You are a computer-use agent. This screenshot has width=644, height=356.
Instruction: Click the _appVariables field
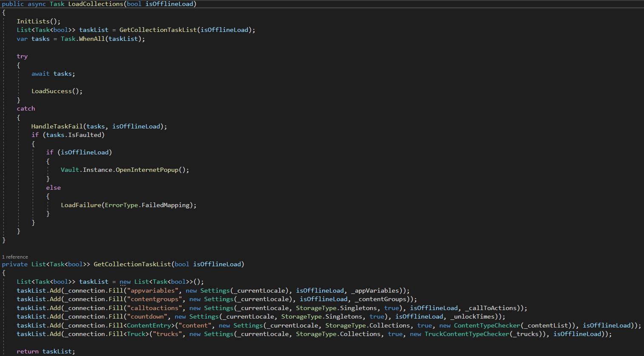(375, 290)
